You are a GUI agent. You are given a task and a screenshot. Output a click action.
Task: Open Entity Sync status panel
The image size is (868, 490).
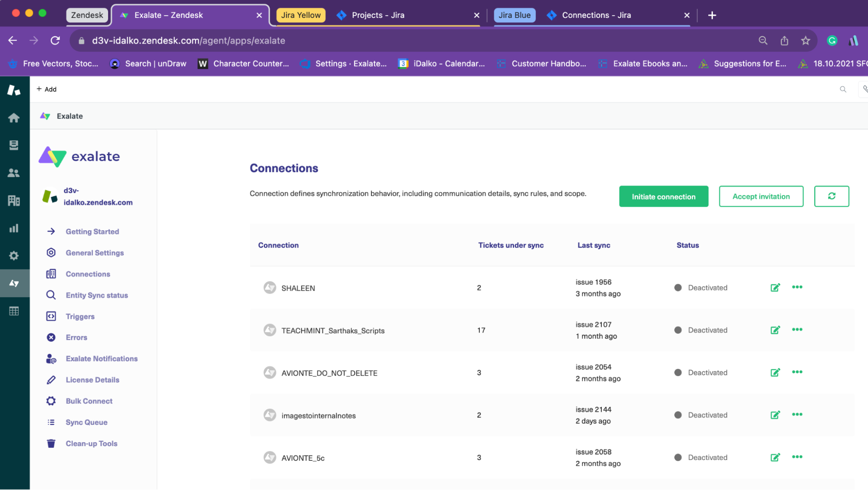point(96,295)
